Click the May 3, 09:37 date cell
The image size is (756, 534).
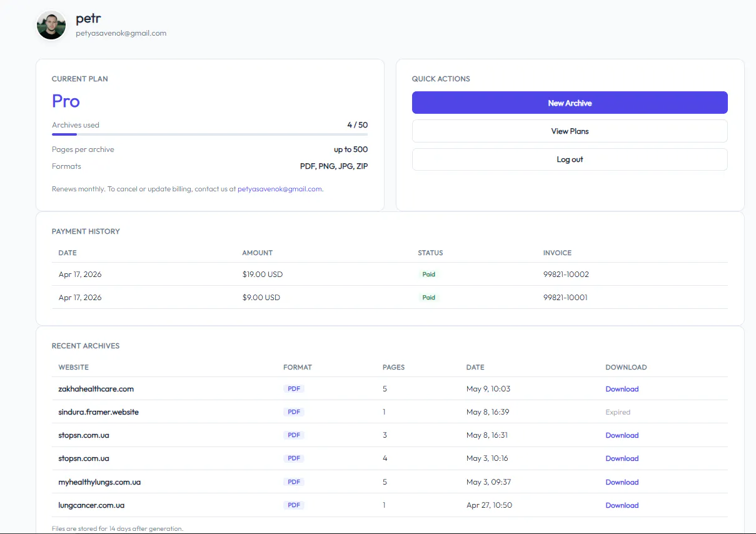[x=489, y=482]
